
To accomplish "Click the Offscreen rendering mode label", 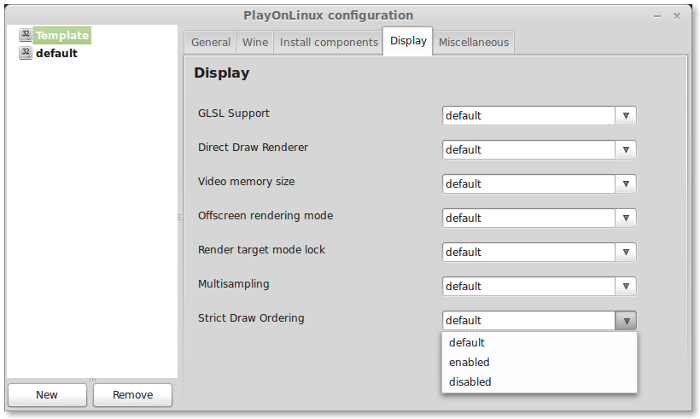I will [x=266, y=216].
